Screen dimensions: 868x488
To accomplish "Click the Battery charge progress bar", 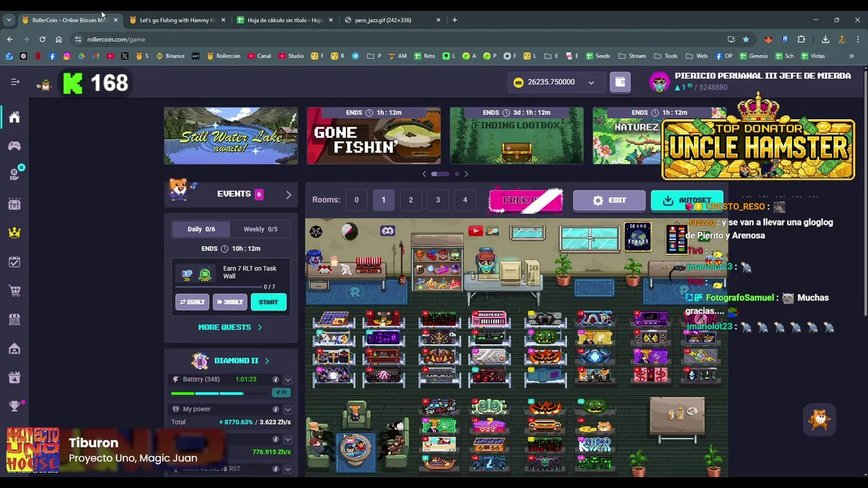I will 220,393.
